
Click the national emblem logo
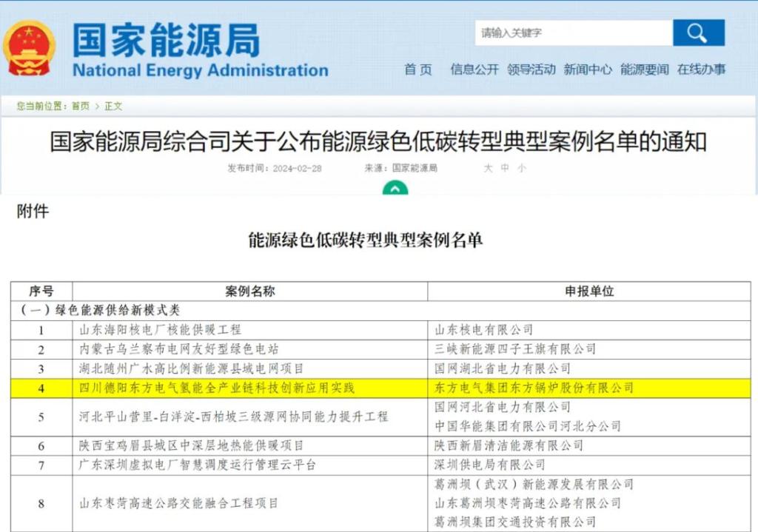29,49
